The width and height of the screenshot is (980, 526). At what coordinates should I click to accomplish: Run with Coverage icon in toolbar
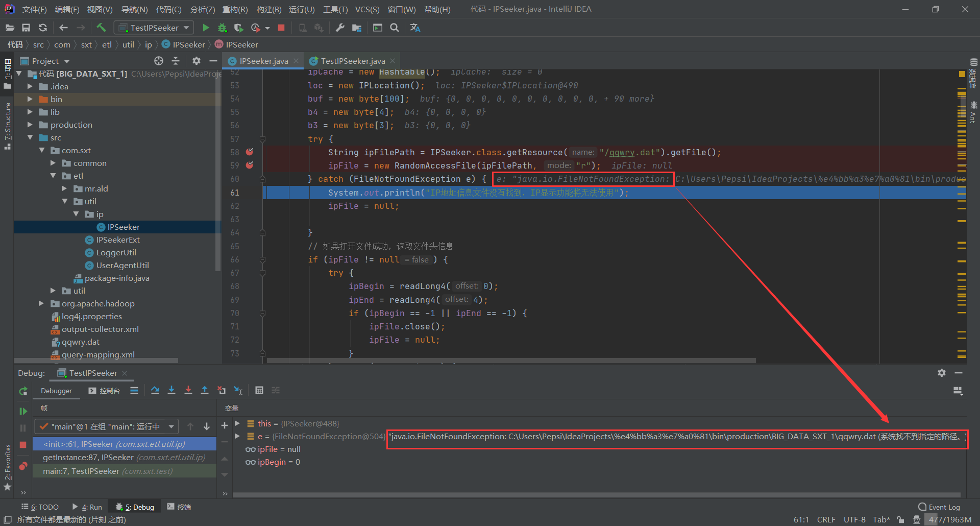coord(238,28)
